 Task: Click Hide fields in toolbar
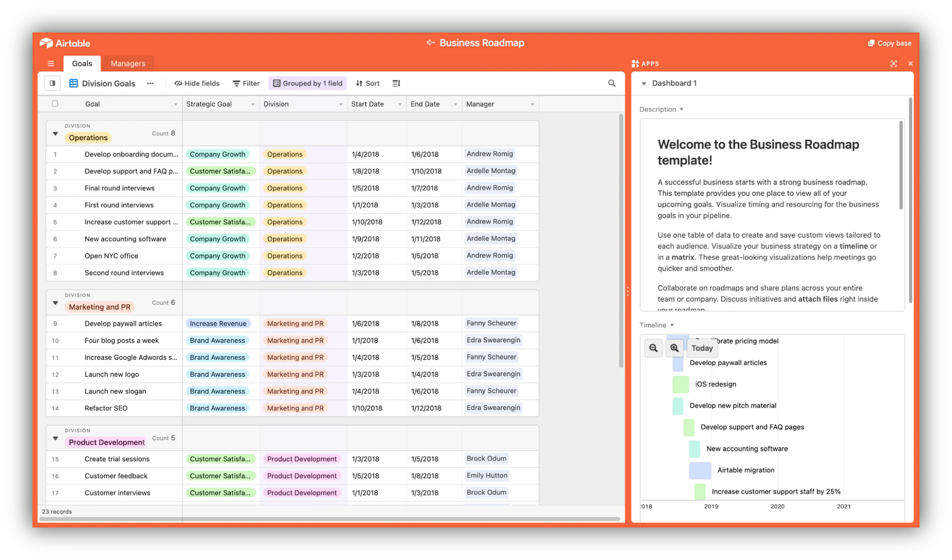pos(197,83)
